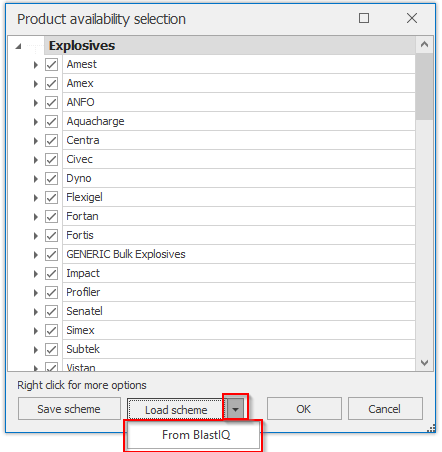
Task: Select the Explosives header row
Action: 230,46
